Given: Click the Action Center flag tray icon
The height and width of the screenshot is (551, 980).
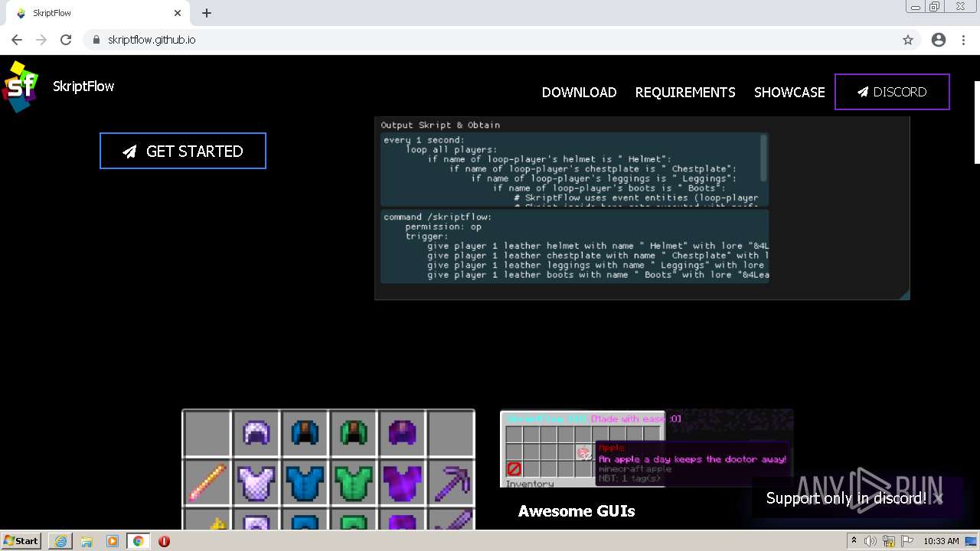Looking at the screenshot, I should click(907, 541).
